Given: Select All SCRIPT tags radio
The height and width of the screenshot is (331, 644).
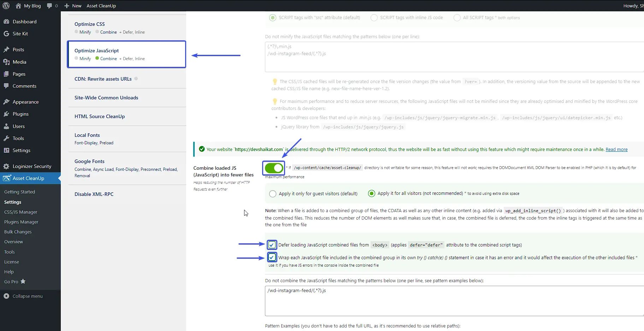Looking at the screenshot, I should (x=457, y=18).
